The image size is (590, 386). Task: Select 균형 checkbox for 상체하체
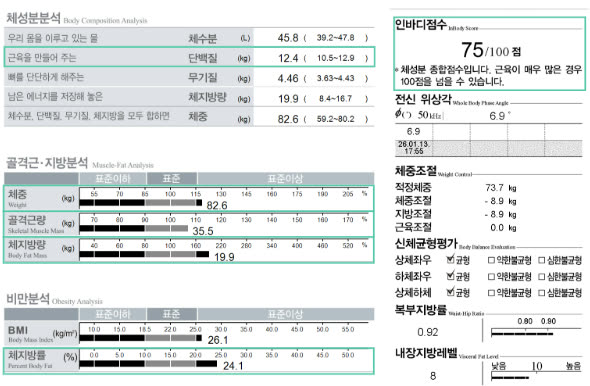point(450,292)
